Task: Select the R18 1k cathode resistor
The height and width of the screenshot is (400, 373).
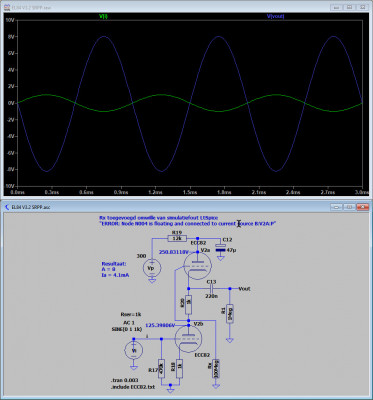Action: pos(179,368)
